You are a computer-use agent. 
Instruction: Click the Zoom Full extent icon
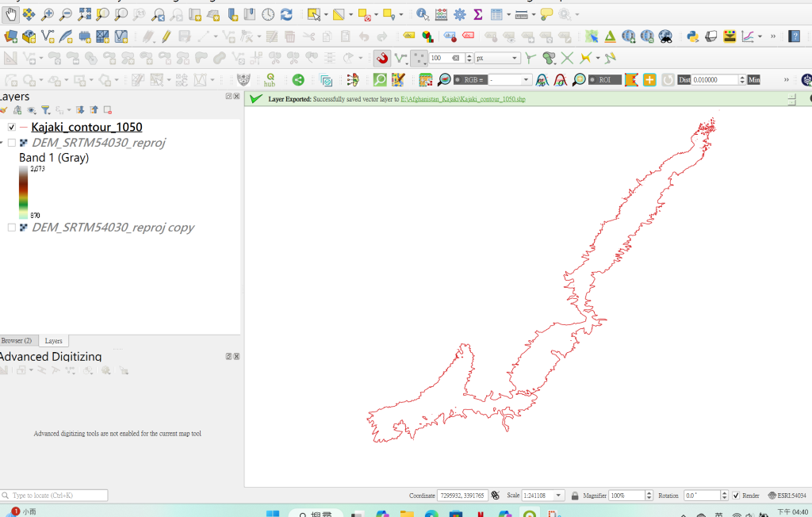click(x=84, y=14)
